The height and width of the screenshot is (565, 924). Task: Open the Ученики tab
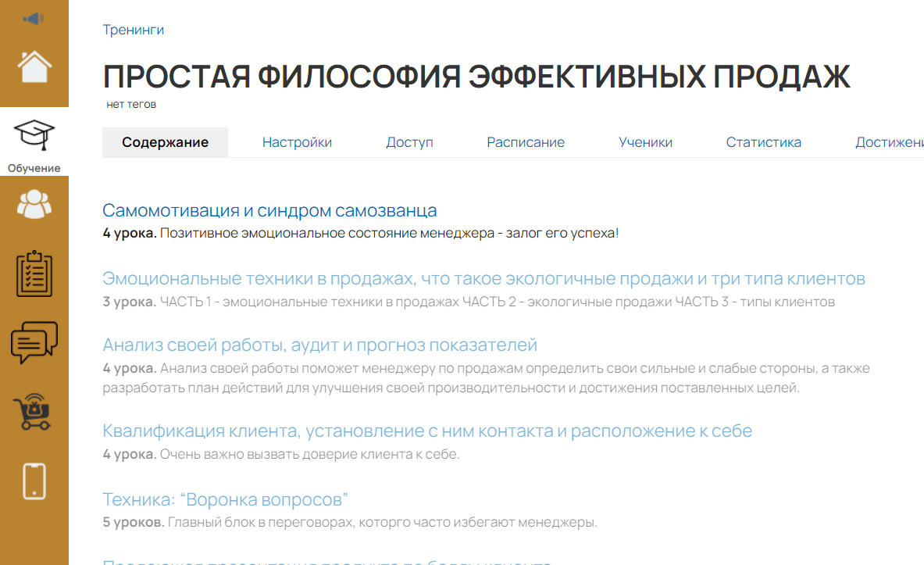[645, 142]
